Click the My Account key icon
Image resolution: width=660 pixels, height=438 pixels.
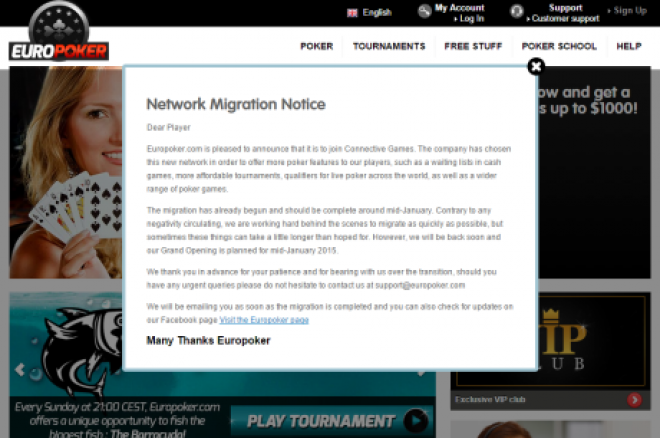click(424, 11)
